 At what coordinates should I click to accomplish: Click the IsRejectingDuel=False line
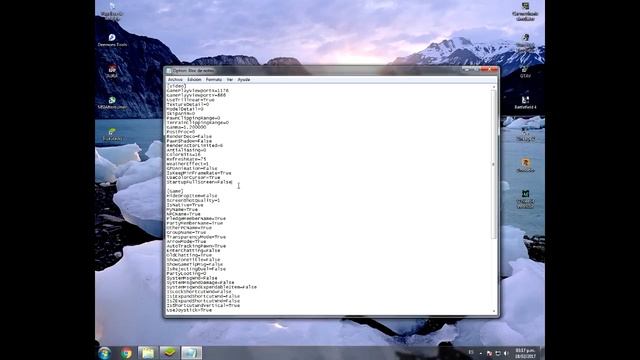(x=196, y=269)
